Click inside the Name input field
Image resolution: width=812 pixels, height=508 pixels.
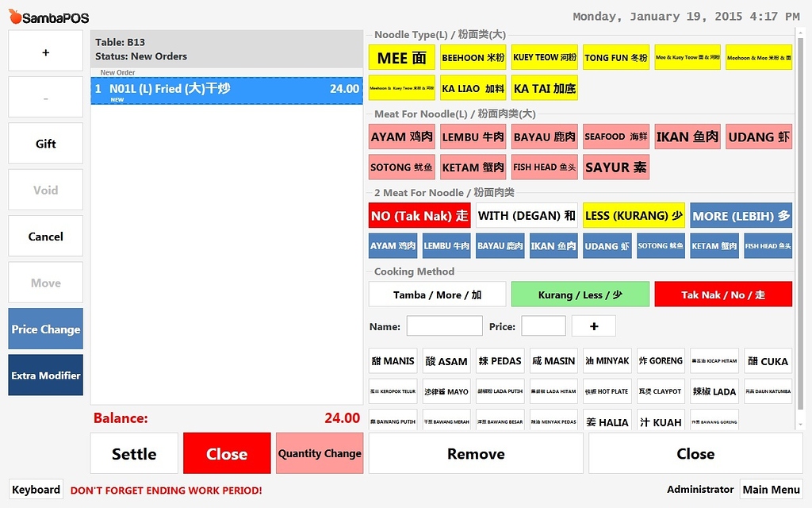pos(444,325)
